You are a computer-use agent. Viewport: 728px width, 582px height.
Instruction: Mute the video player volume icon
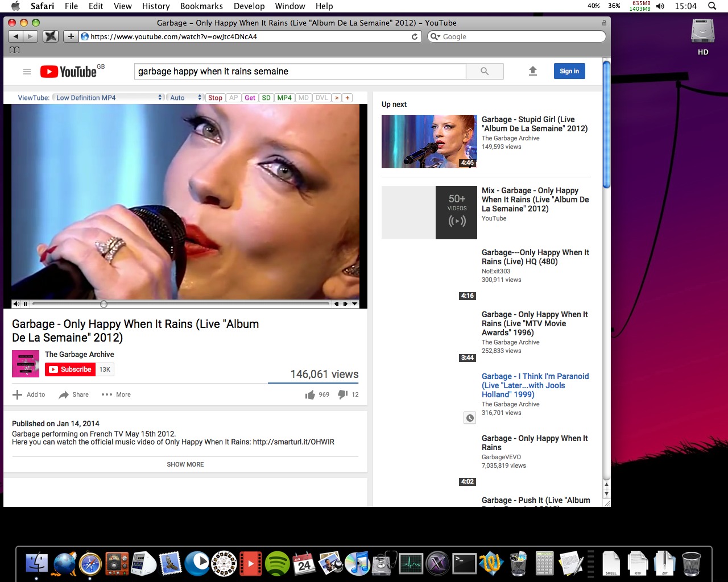click(x=16, y=304)
